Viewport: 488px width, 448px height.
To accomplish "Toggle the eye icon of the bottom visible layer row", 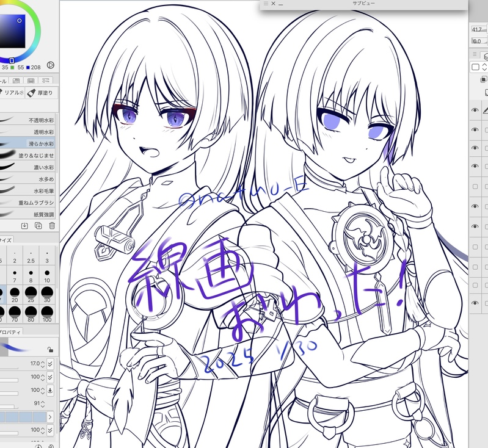I will (475, 303).
